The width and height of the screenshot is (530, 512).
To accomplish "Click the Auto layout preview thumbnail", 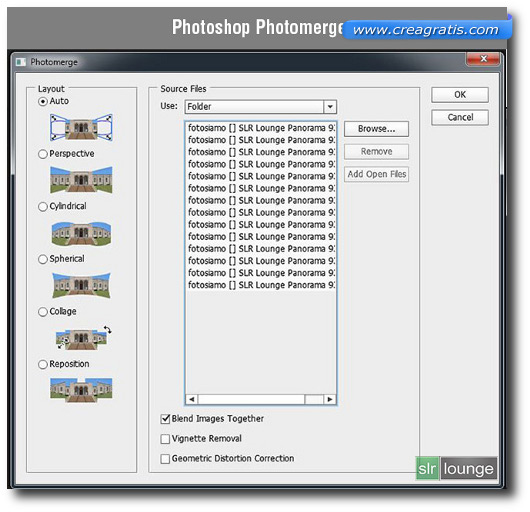I will click(81, 127).
